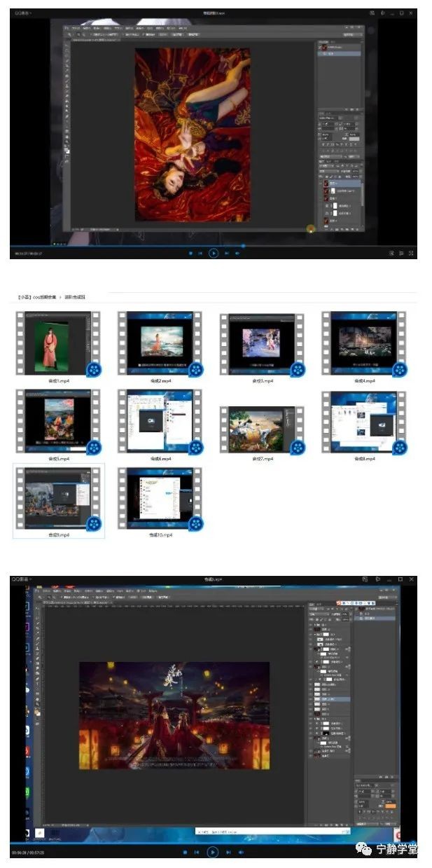Stop the lantern night scene video
Image resolution: width=432 pixels, height=868 pixels.
185,852
